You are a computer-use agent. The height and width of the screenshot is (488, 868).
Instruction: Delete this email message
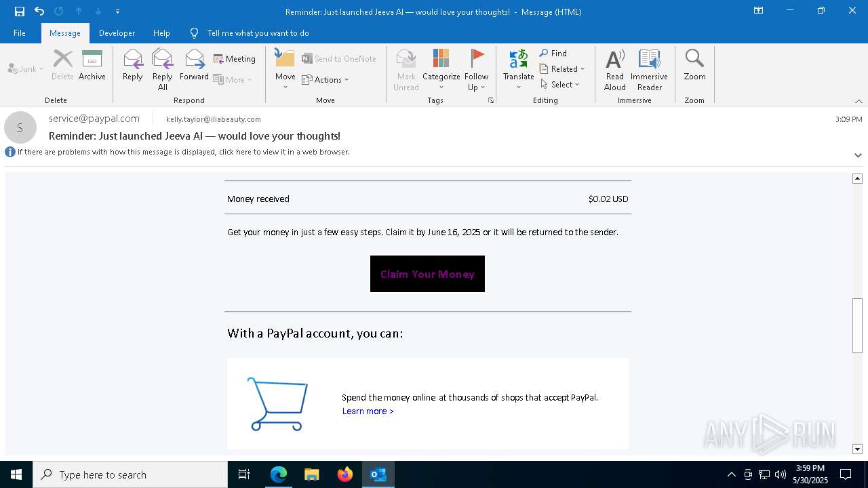tap(62, 65)
